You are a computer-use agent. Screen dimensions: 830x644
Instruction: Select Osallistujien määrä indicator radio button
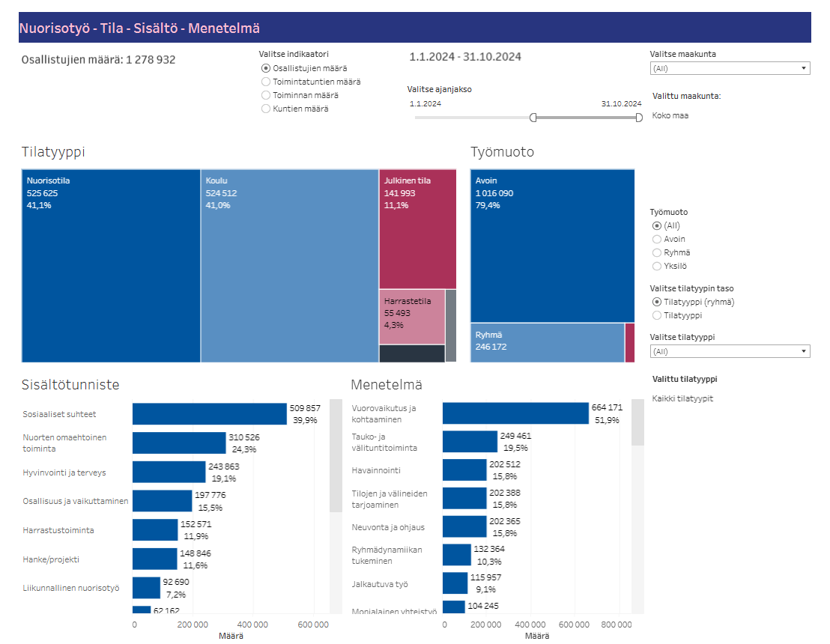pyautogui.click(x=266, y=68)
